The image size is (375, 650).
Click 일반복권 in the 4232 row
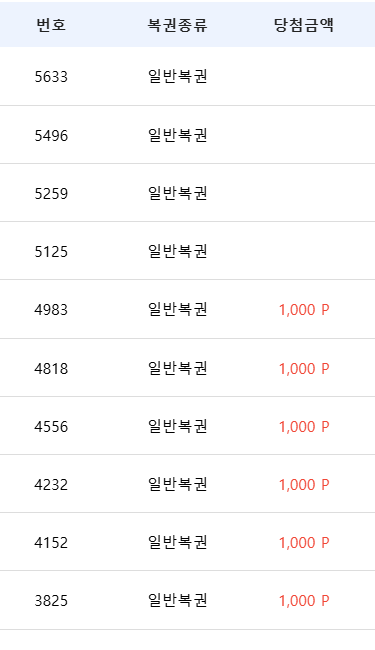(x=177, y=485)
